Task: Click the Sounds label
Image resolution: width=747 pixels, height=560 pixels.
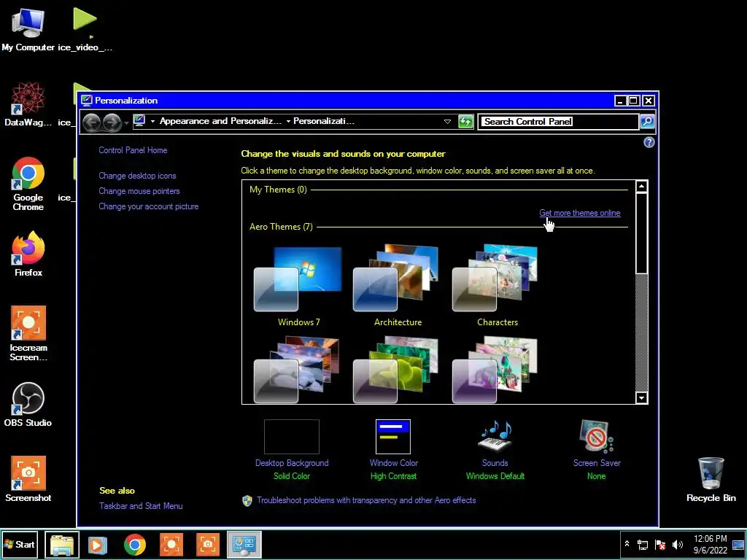Action: coord(495,463)
